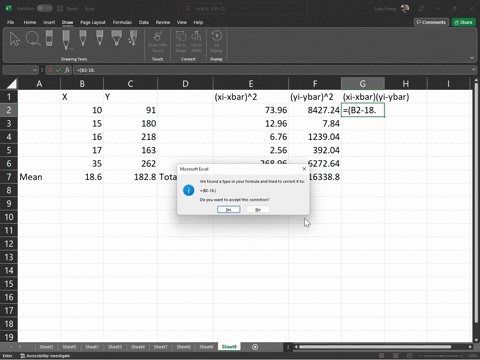The image size is (480, 360).
Task: Select the arrow Select Objects tool
Action: coord(14,39)
